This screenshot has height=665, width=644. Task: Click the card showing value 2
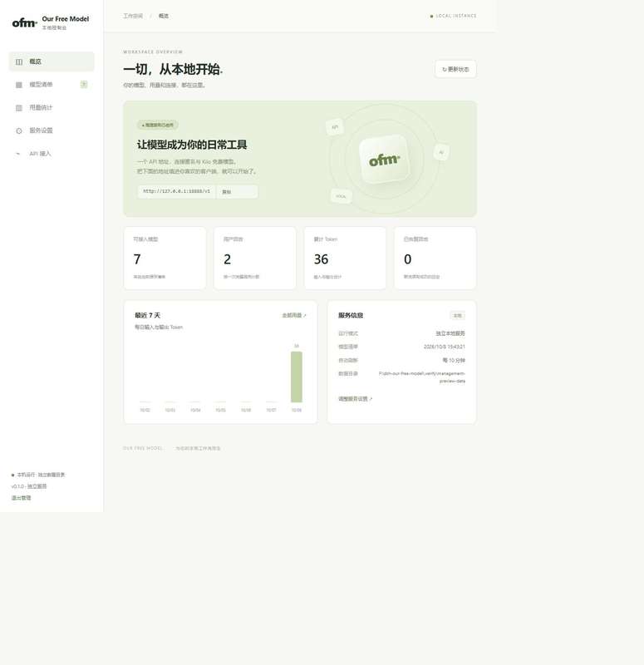pos(255,259)
